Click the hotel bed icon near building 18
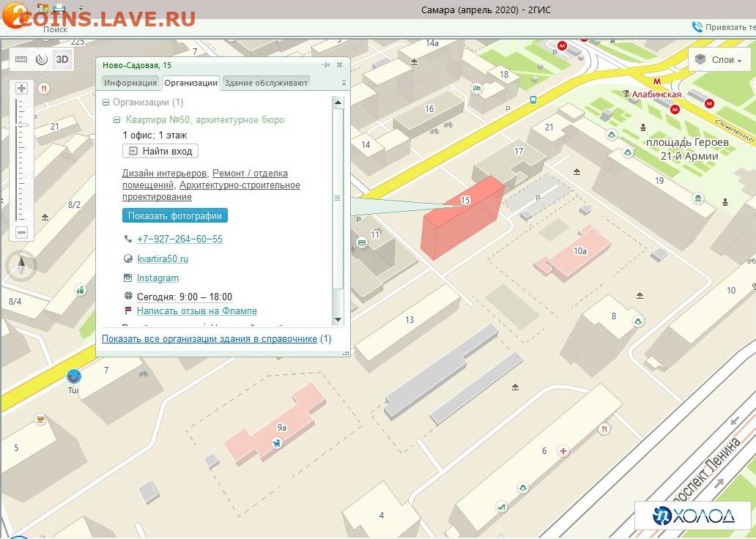Viewport: 756px width, 539px height. pyautogui.click(x=476, y=89)
